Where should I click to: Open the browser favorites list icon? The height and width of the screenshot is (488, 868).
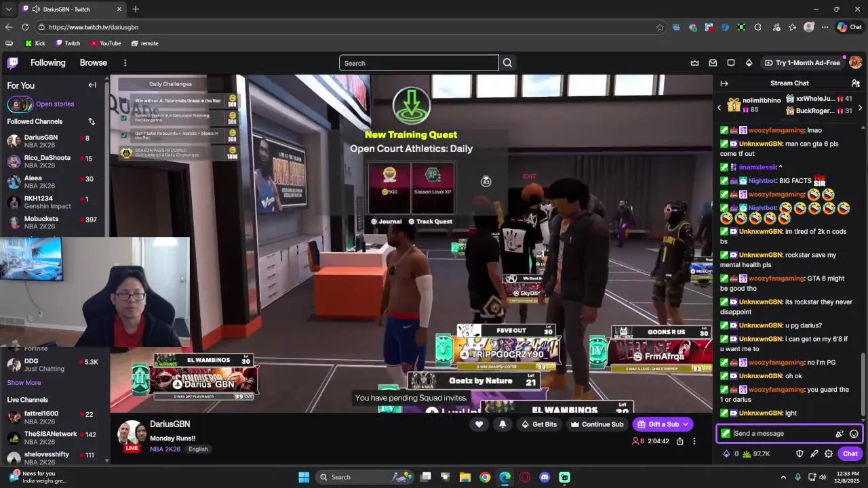pyautogui.click(x=793, y=27)
